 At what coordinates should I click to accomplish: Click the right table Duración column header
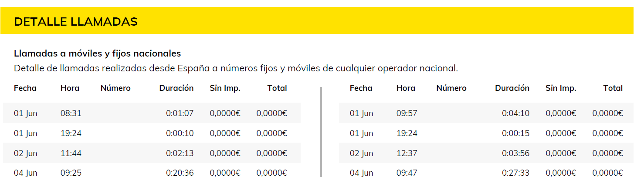pos(512,88)
